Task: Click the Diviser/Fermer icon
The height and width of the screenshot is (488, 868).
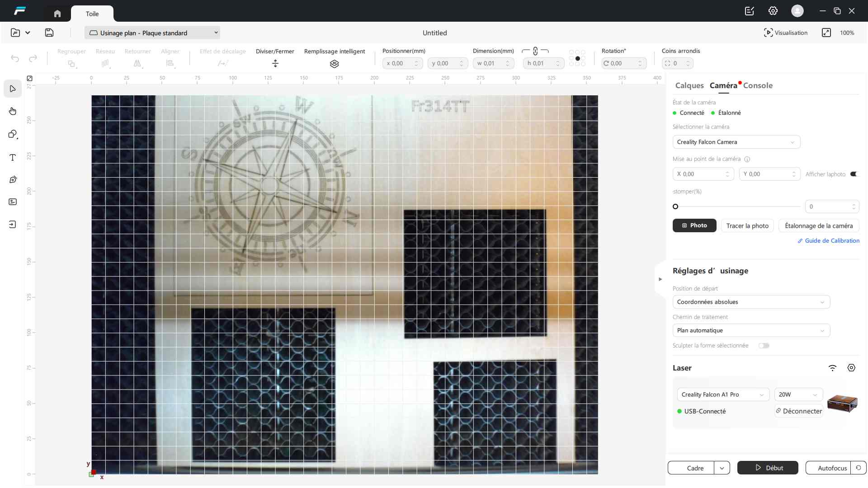Action: [275, 64]
